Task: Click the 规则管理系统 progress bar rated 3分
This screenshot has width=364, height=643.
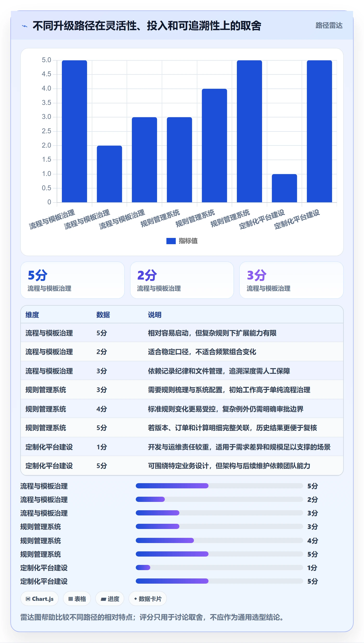Action: click(x=219, y=526)
